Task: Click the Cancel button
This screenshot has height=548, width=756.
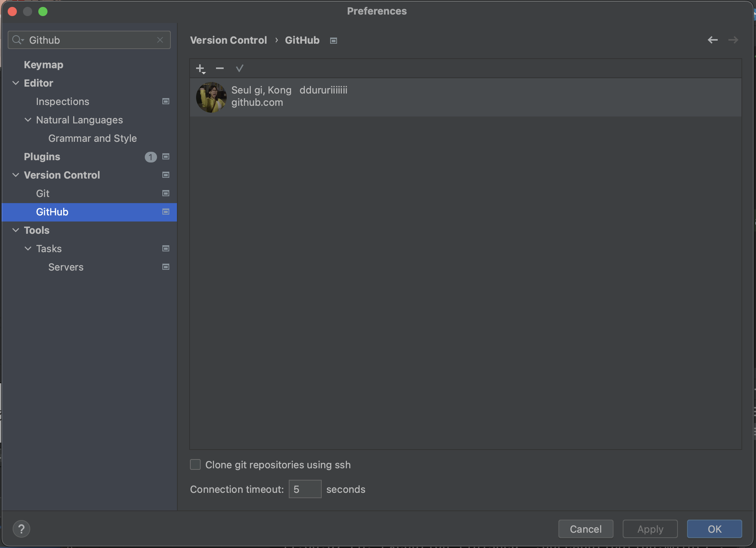Action: pyautogui.click(x=586, y=529)
